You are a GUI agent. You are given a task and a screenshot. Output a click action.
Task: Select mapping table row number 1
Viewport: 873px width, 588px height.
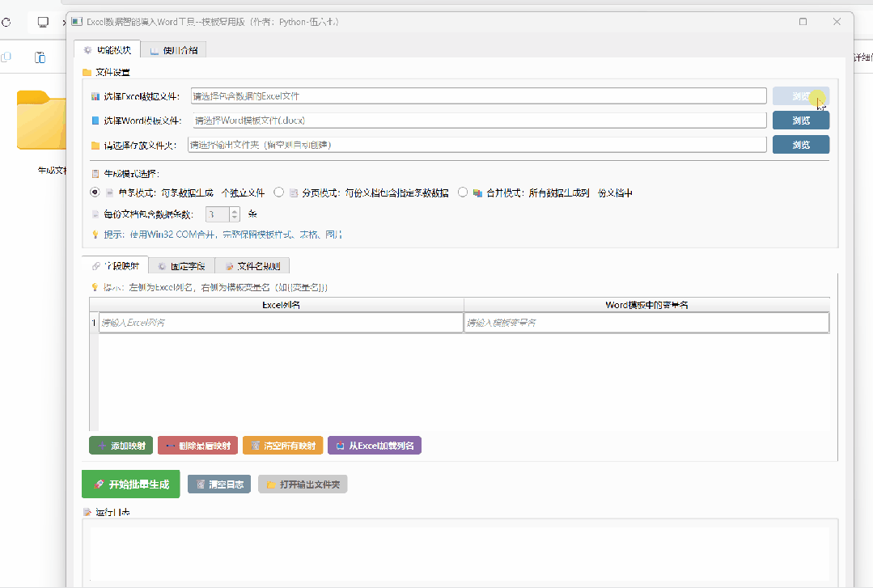click(x=94, y=323)
